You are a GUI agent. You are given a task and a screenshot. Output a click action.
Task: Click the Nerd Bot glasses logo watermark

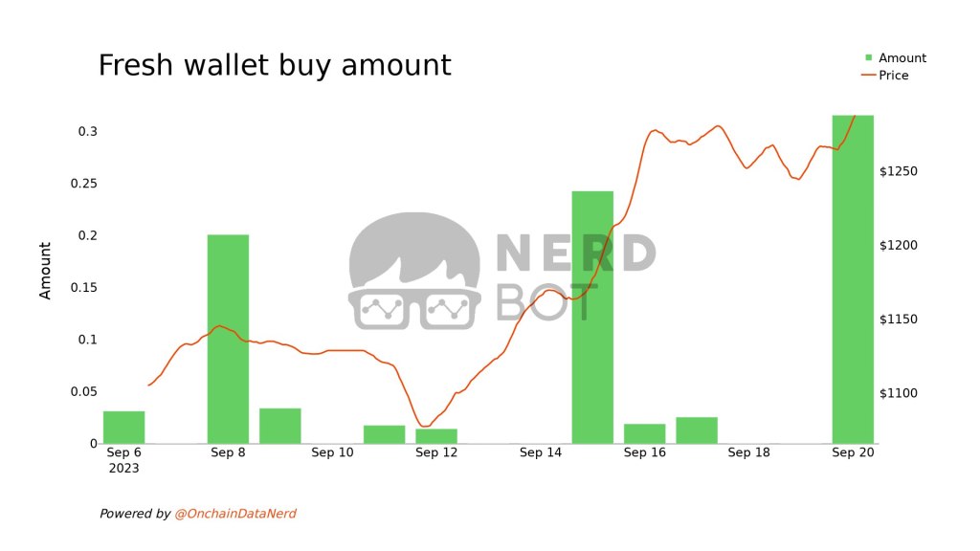point(413,272)
